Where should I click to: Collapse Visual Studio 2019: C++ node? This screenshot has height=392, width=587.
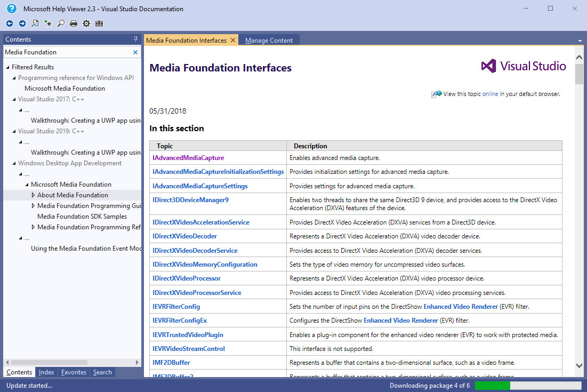pyautogui.click(x=14, y=131)
